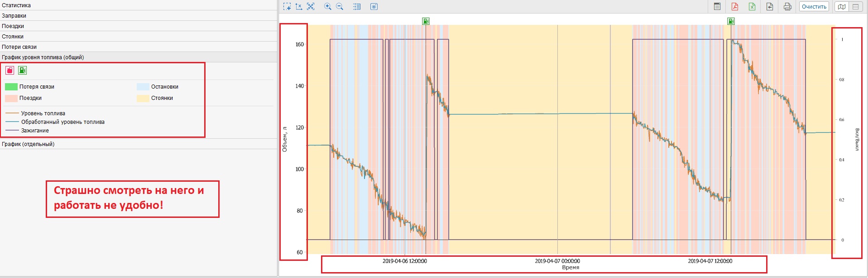Click the chart screenshot camera icon
Screen dimensions: 868x278
coord(374,6)
